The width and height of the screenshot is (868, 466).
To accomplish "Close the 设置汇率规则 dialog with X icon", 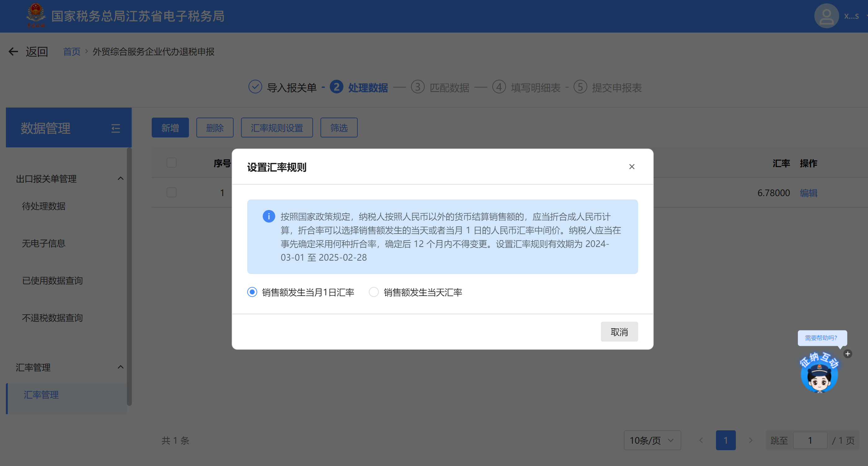I will (632, 167).
